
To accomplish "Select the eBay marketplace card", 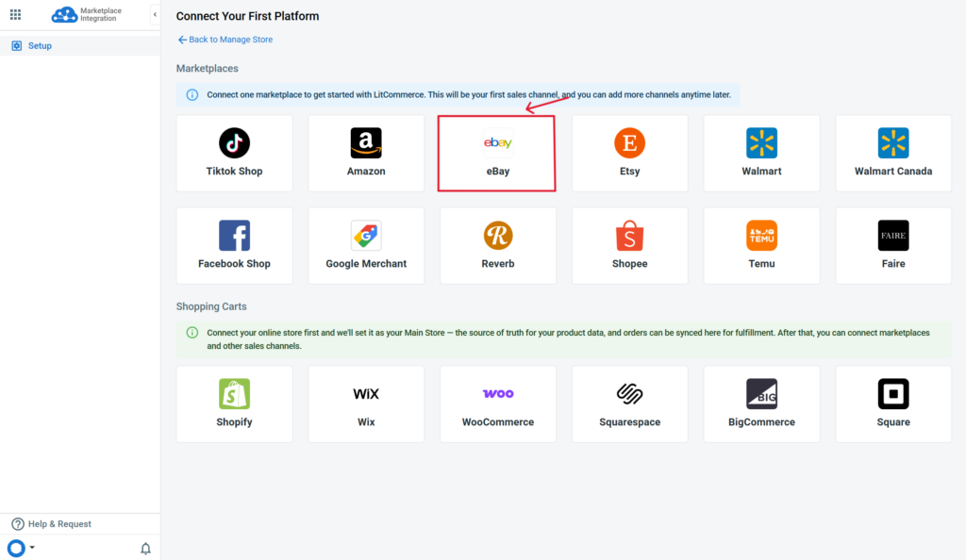I will point(497,154).
